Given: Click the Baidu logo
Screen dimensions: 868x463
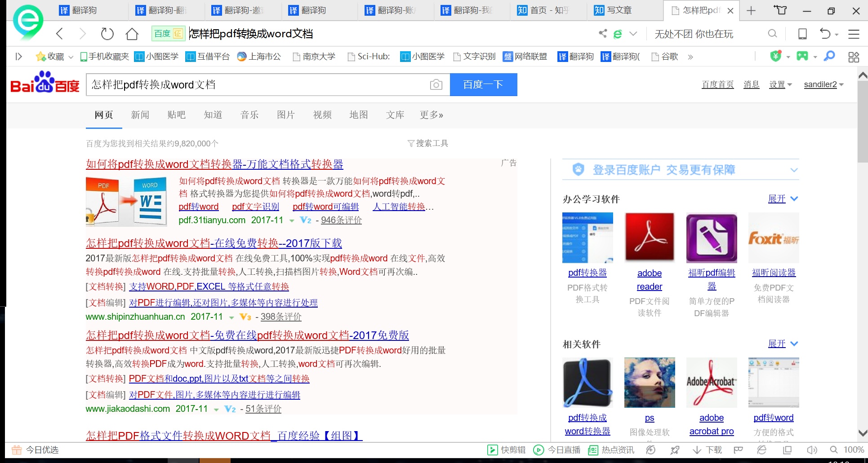Looking at the screenshot, I should click(45, 82).
